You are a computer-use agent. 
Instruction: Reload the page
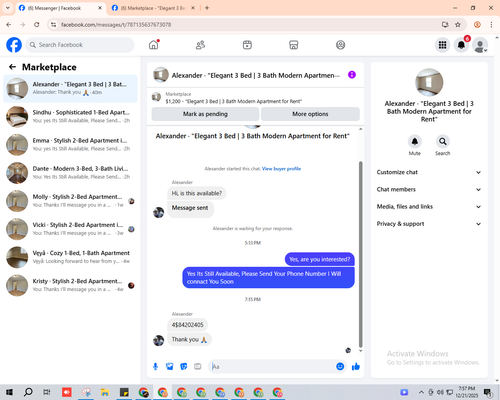(37, 24)
